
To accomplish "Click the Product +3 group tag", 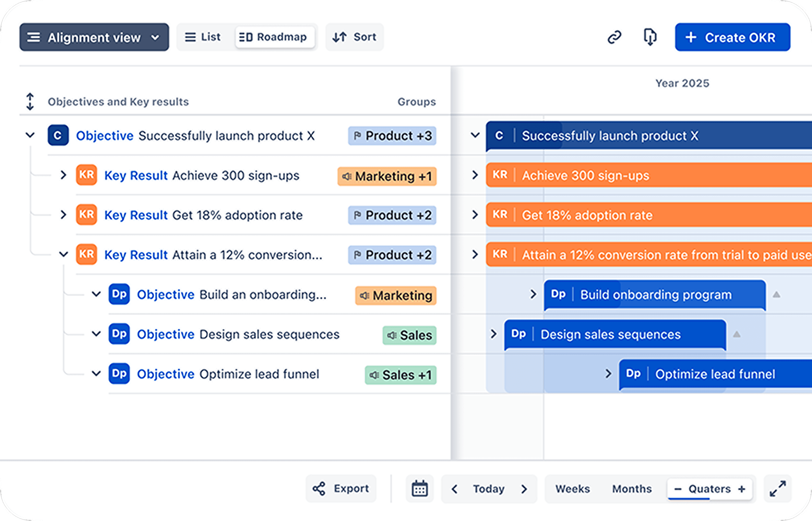I will point(392,136).
